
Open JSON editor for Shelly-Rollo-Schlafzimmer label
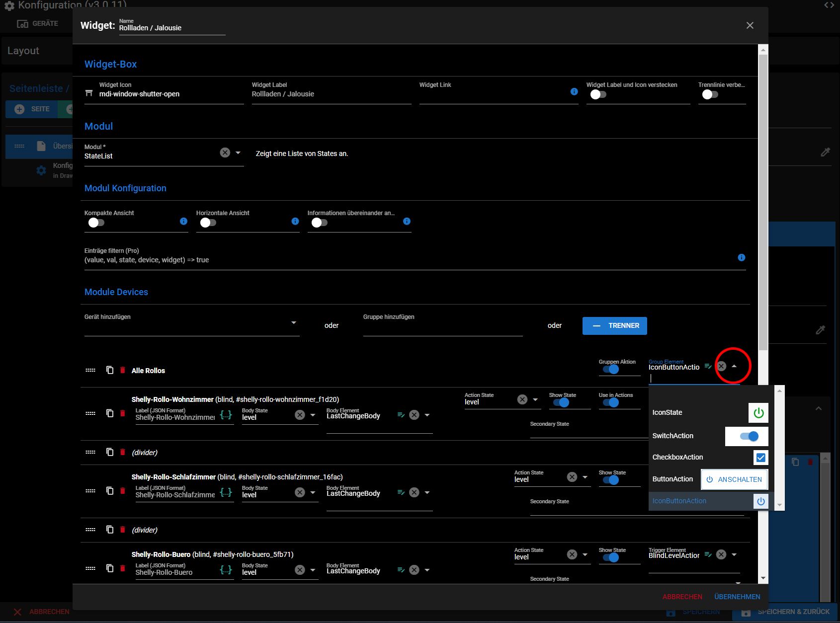[226, 492]
